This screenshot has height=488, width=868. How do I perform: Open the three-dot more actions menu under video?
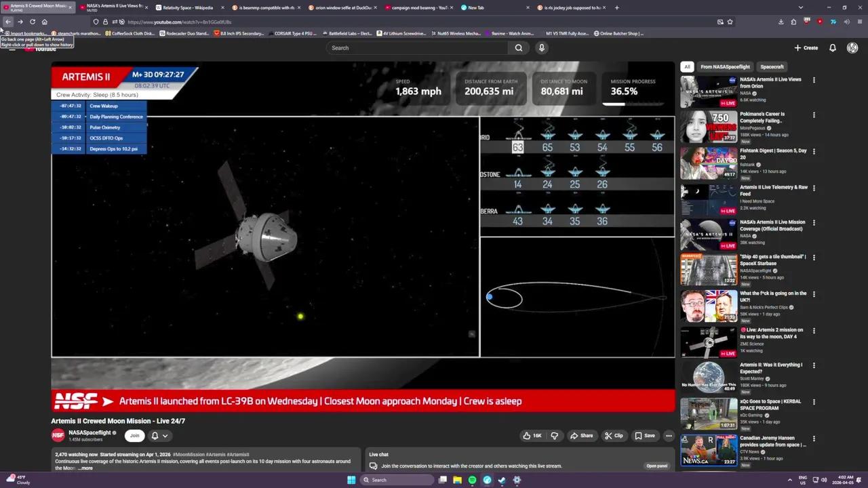tap(669, 436)
